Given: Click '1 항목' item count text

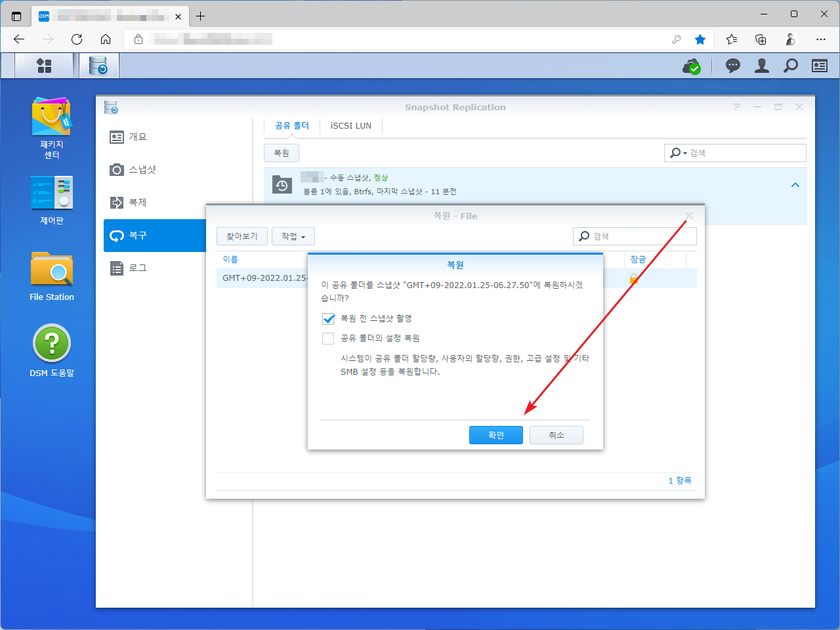Looking at the screenshot, I should (680, 480).
